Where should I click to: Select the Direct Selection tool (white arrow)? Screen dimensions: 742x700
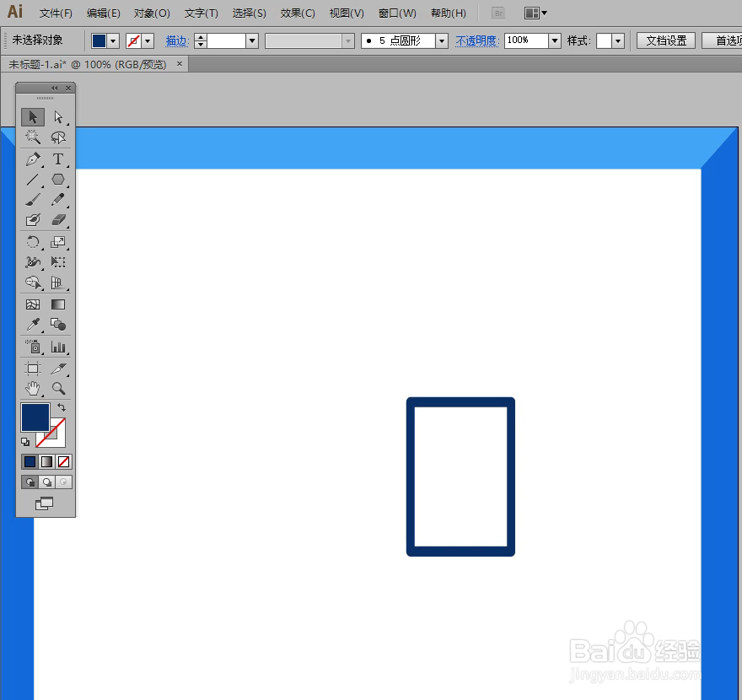coord(58,117)
